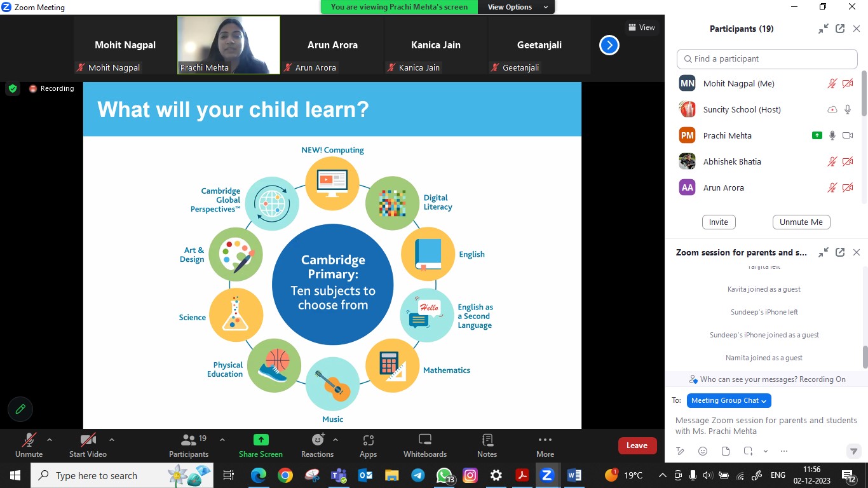The height and width of the screenshot is (488, 868).
Task: Expand options arrow next to Reactions
Action: (x=336, y=439)
